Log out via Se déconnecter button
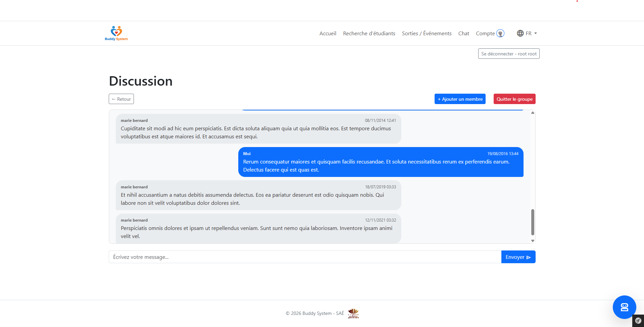This screenshot has width=644, height=327. pyautogui.click(x=508, y=54)
